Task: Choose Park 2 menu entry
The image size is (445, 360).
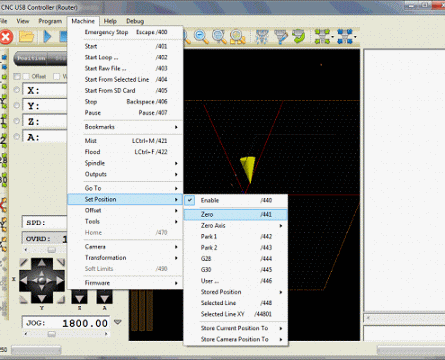Action: click(x=236, y=247)
